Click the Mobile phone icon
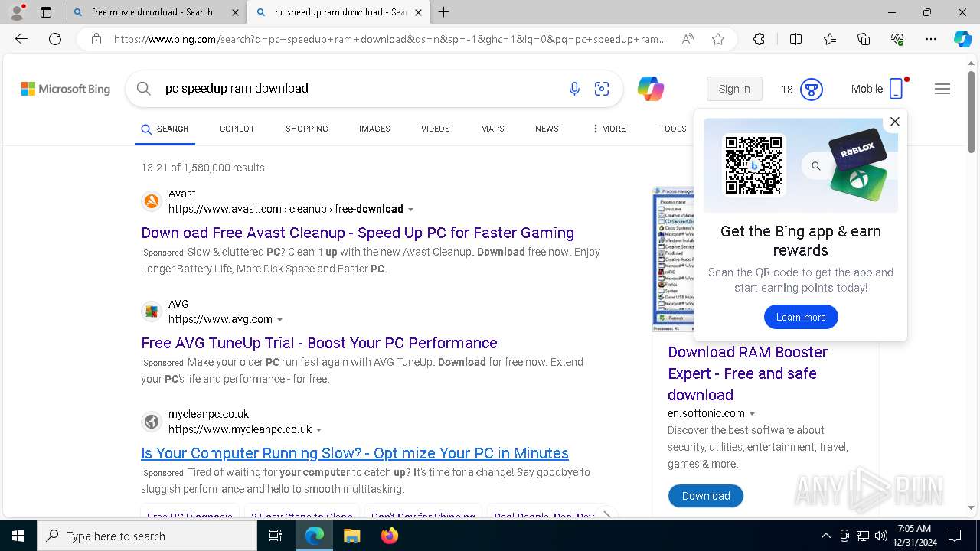 click(897, 89)
